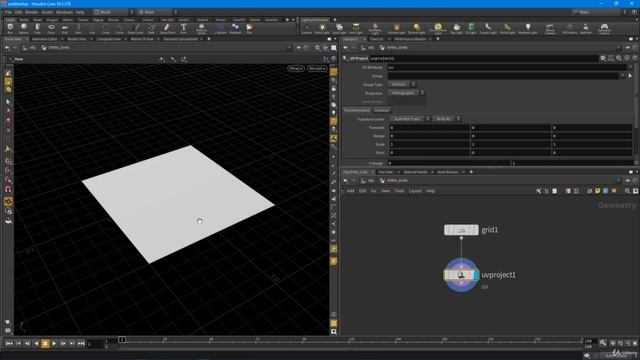Add a Stereo Camera from shelf
The image size is (640, 360).
(550, 29)
